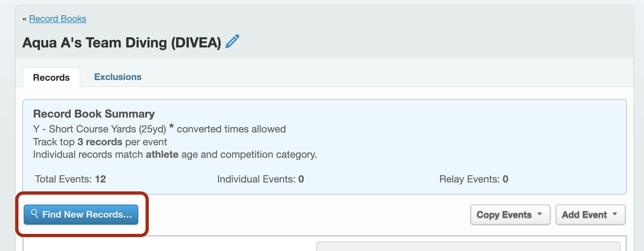Switch to the Exclusions tab
Image resolution: width=644 pixels, height=251 pixels.
pyautogui.click(x=118, y=77)
